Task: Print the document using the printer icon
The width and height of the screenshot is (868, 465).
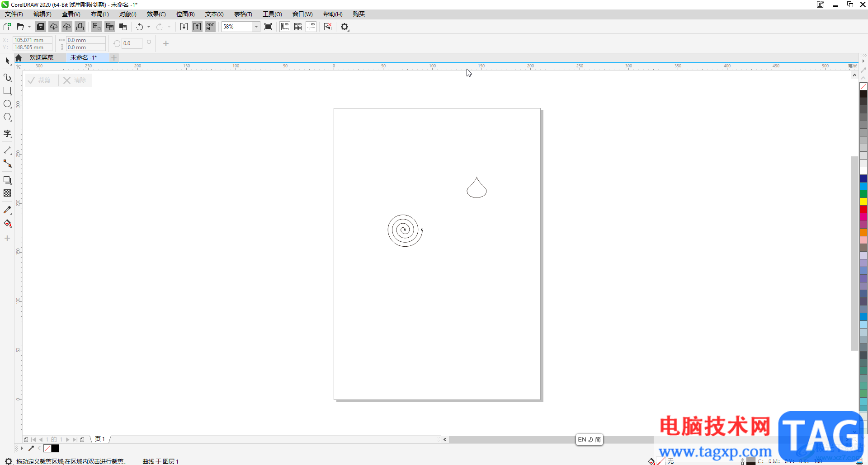Action: [x=80, y=27]
